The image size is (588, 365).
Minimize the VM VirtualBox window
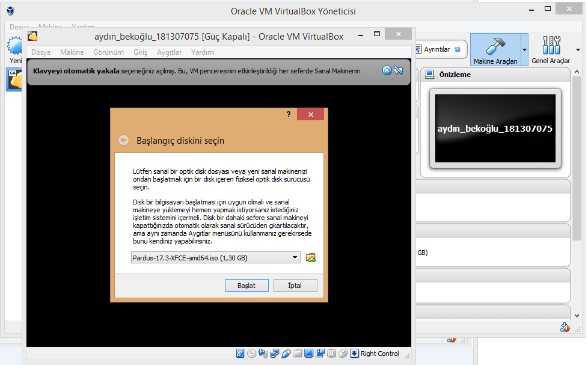click(361, 34)
